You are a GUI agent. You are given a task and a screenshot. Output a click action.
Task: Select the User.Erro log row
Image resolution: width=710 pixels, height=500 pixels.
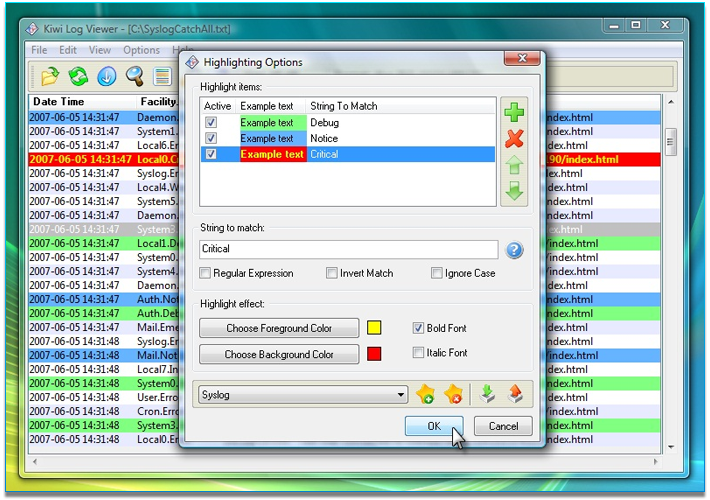pos(104,397)
